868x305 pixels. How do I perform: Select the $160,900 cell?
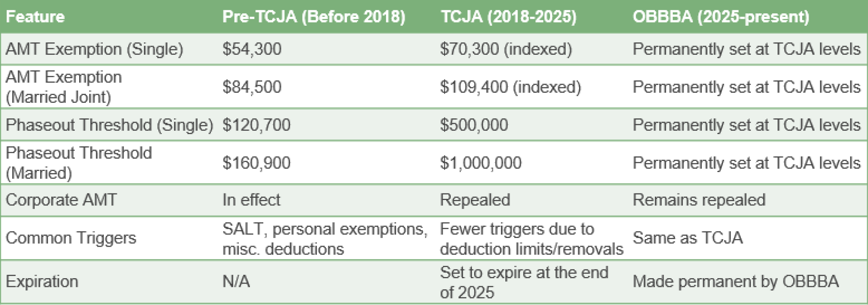(x=256, y=163)
